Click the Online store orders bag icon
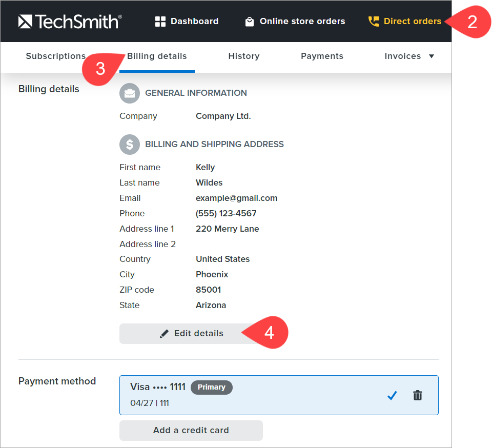 click(250, 22)
